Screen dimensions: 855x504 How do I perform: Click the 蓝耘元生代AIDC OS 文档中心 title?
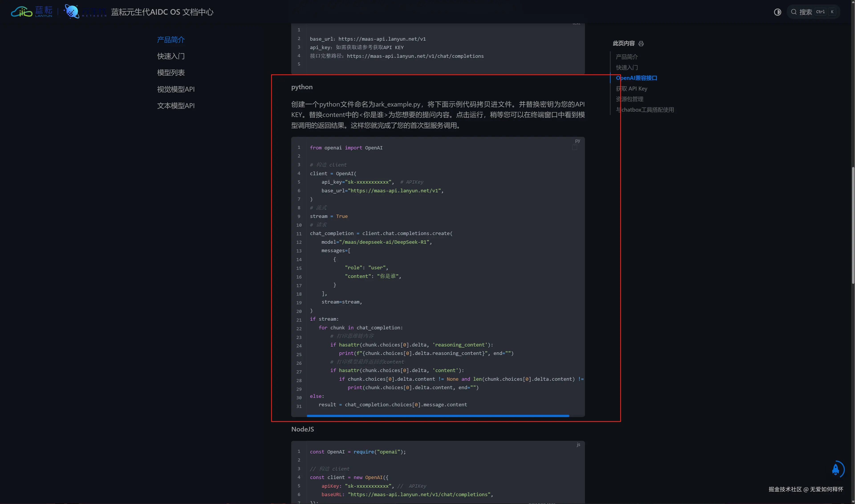(x=162, y=12)
